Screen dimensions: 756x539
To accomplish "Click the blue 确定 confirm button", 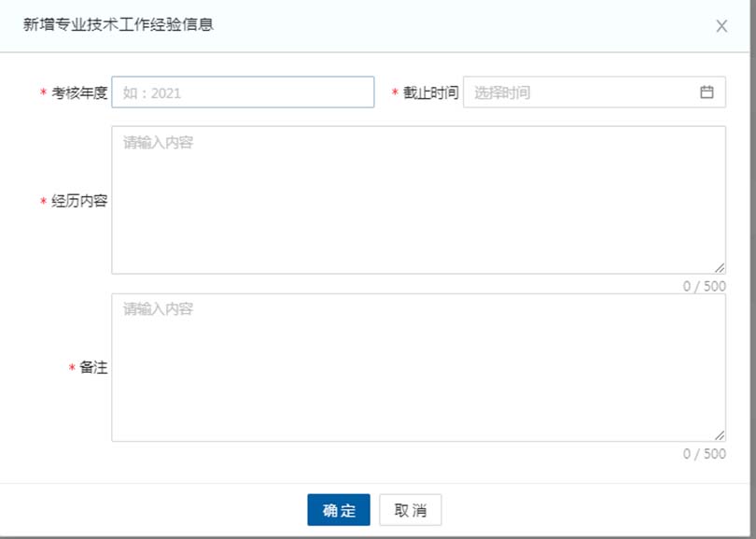I will (338, 510).
